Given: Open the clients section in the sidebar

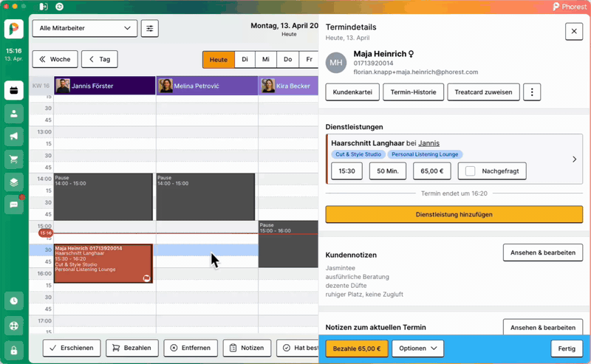Looking at the screenshot, I should [x=13, y=114].
